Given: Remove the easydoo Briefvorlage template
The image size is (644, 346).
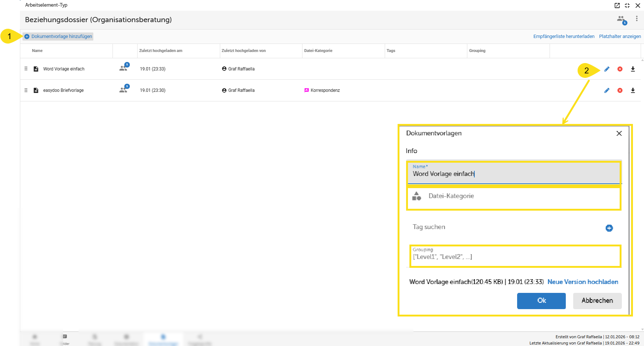Looking at the screenshot, I should tap(620, 90).
